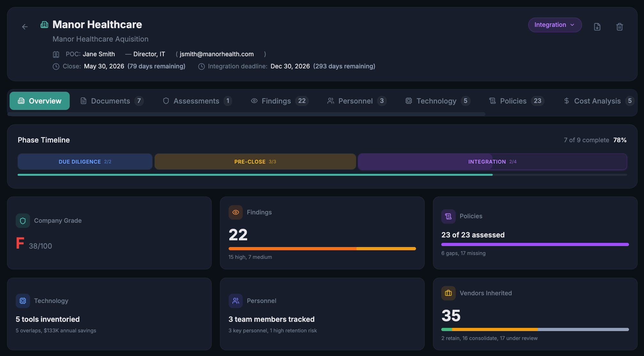Click the briefcase icon on Vendors Inherited card

tap(448, 293)
